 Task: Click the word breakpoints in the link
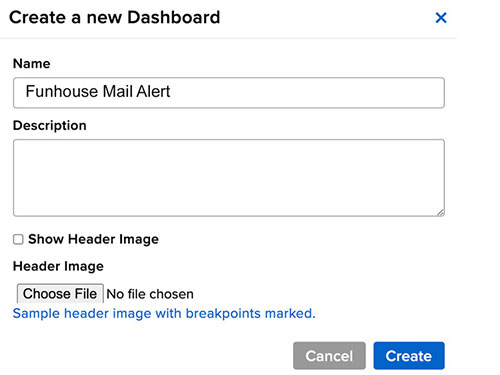tap(223, 313)
